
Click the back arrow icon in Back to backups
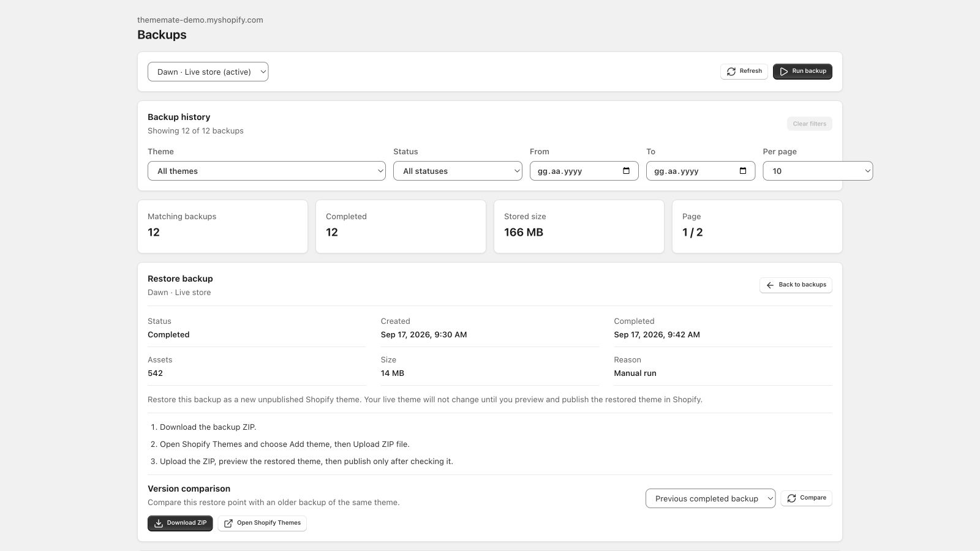[x=770, y=285]
